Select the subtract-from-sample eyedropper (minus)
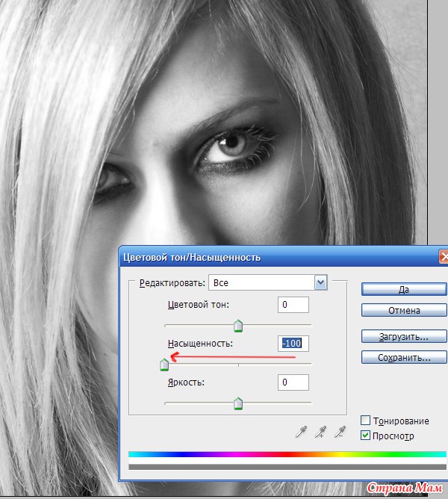Viewport: 448px width, 499px height. [340, 432]
